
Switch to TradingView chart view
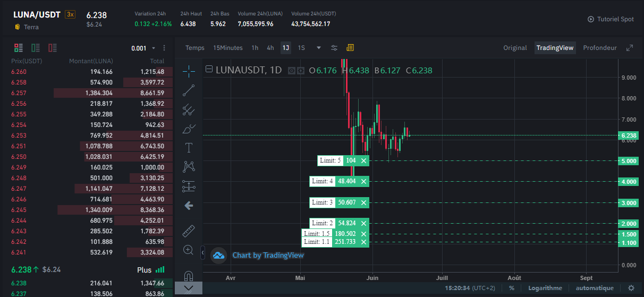[555, 48]
